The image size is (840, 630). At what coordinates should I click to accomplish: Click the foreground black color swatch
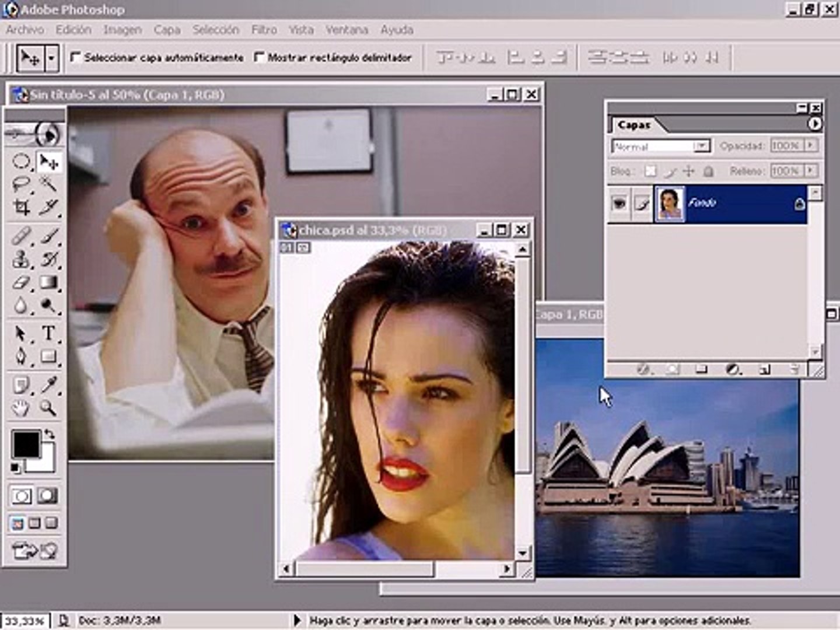(x=26, y=445)
